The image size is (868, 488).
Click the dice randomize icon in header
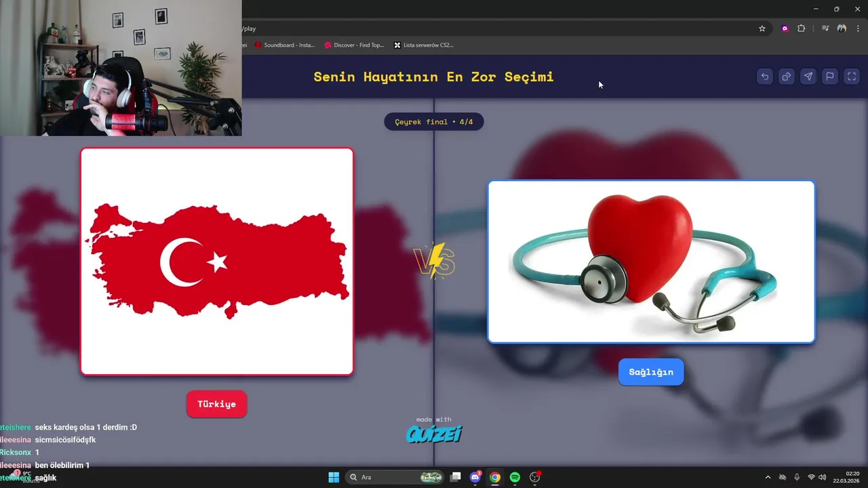tap(787, 77)
